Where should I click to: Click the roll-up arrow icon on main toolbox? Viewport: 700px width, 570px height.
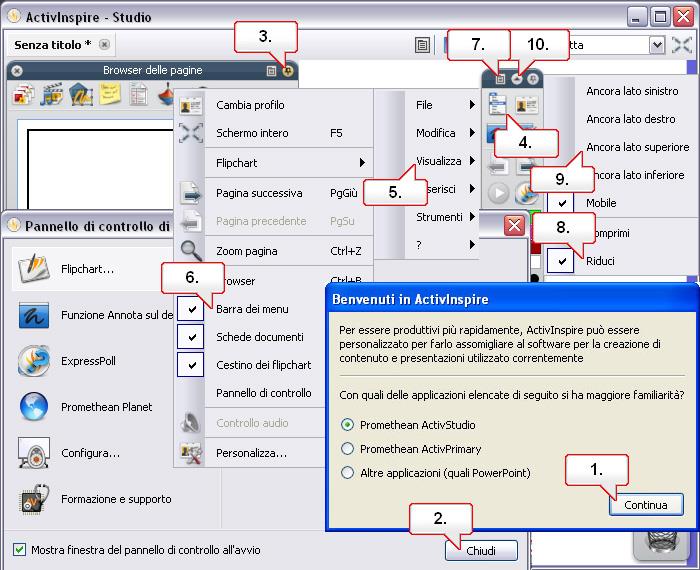coord(517,79)
